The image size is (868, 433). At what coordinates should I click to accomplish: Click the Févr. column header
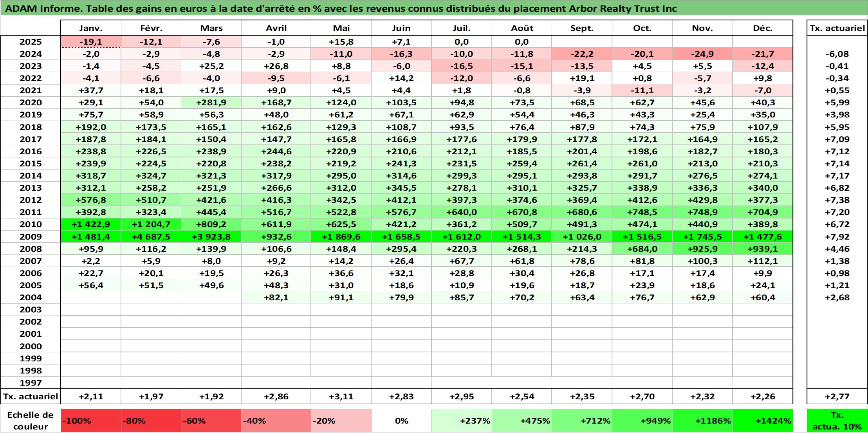coord(151,28)
